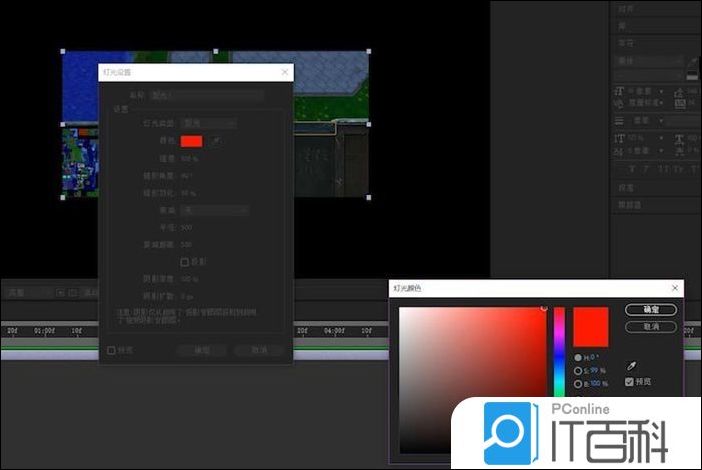Viewport: 702px width, 470px height.
Task: Switch to the 段落 paragraph panel tab
Action: pos(626,188)
